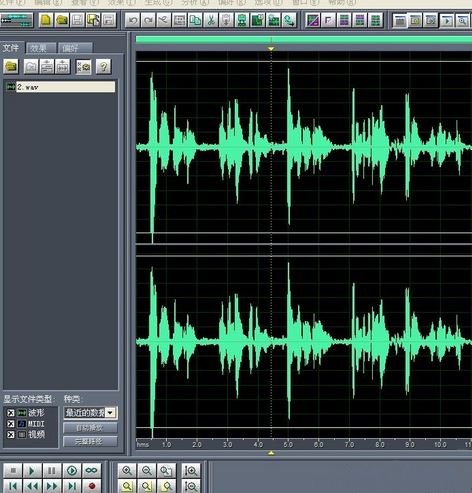
Task: Zoom out vertically
Action: (x=191, y=486)
